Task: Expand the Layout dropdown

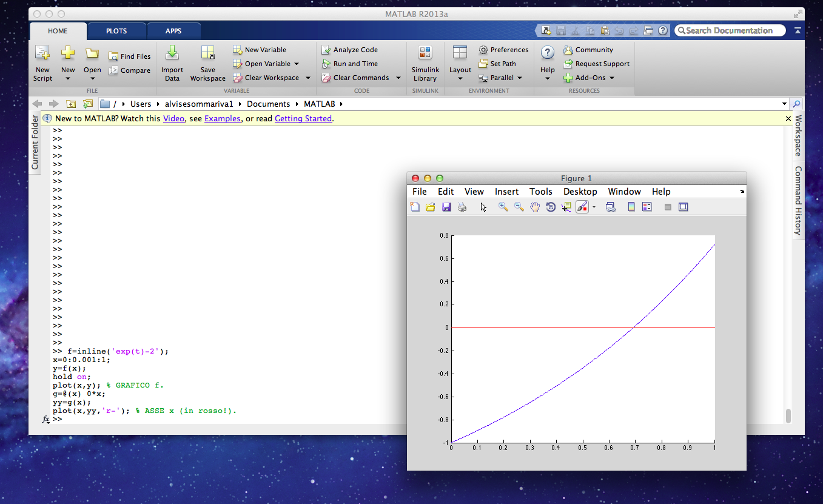Action: click(x=460, y=78)
